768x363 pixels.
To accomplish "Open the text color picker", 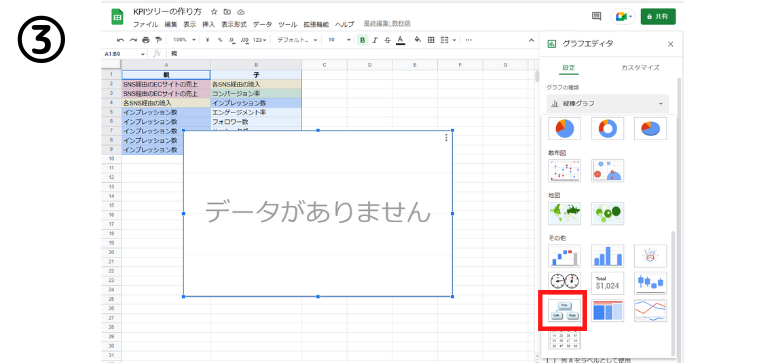I will (x=400, y=40).
